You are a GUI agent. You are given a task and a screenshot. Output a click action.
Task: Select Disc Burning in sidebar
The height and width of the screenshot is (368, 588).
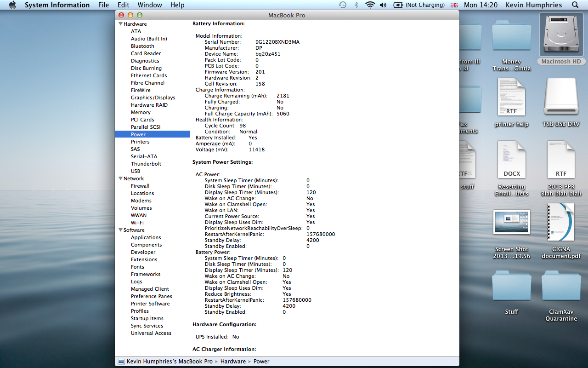[x=146, y=68]
